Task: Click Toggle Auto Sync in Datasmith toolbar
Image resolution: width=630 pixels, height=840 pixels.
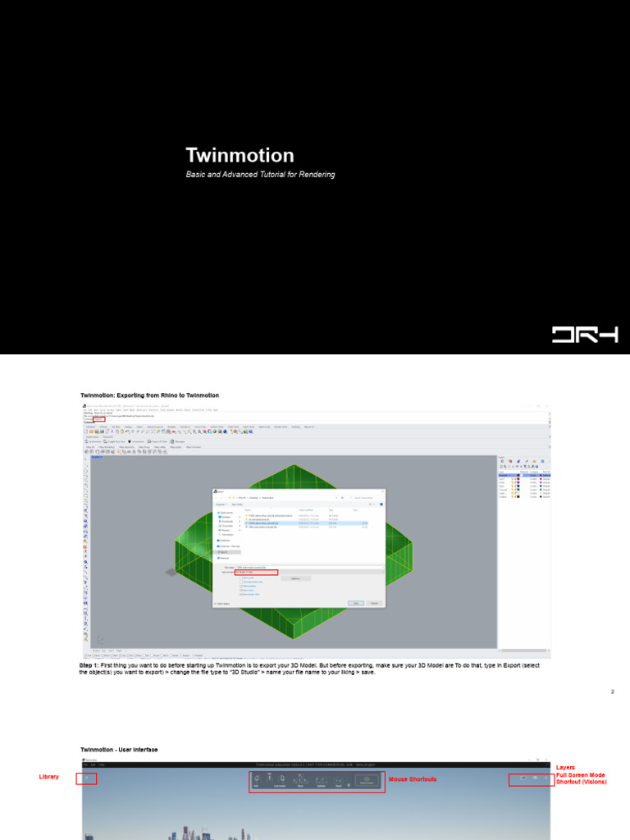Action: click(113, 441)
